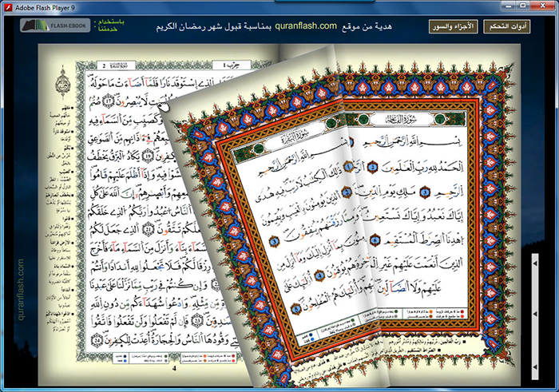Click ayah marker 21 on the left page

pyautogui.click(x=148, y=230)
